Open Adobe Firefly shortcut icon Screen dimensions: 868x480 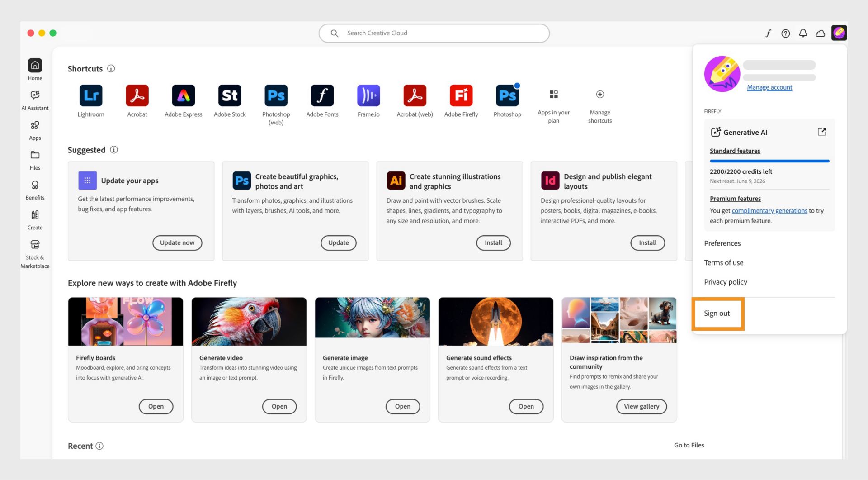click(461, 95)
